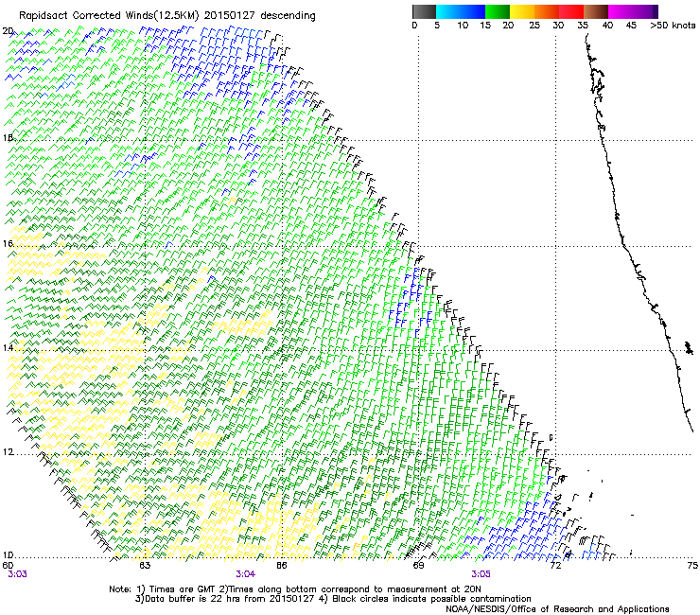Select the red 30-35 knots legend swatch

(x=570, y=11)
